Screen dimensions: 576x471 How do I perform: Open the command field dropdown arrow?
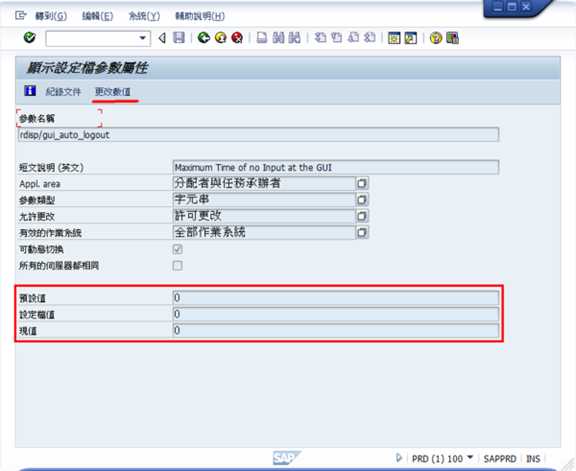[x=143, y=38]
